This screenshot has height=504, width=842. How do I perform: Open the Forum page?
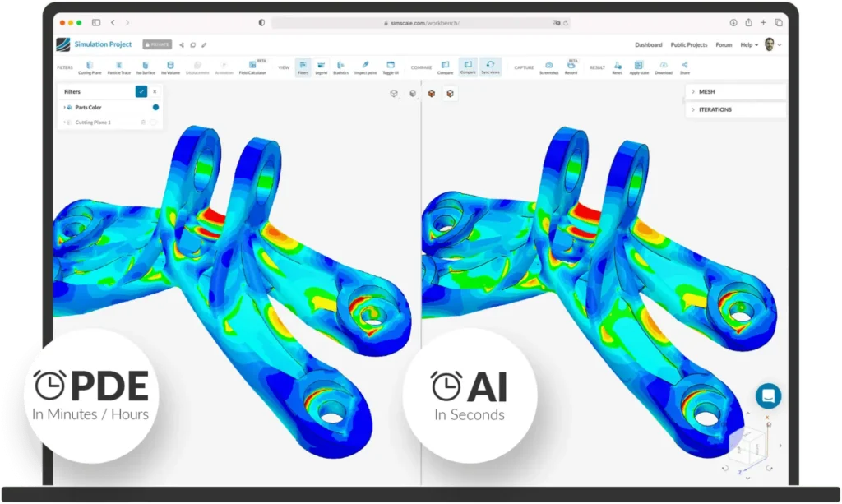[x=724, y=44]
